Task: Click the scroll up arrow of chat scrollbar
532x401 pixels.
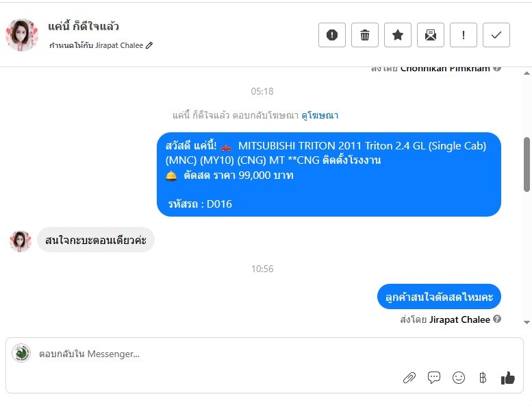Action: click(527, 71)
